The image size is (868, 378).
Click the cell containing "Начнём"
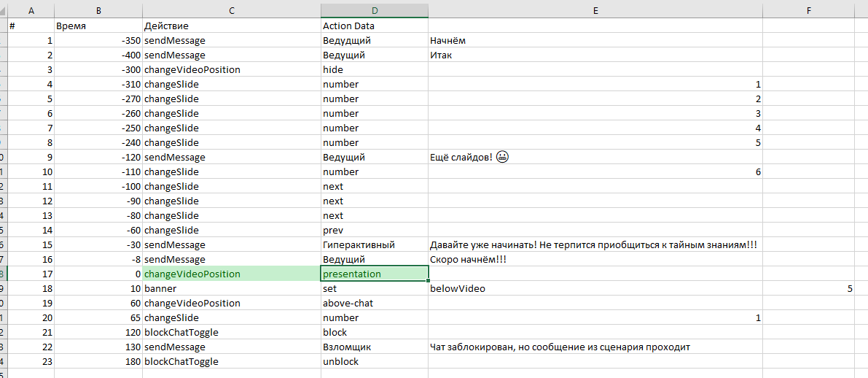coord(595,41)
